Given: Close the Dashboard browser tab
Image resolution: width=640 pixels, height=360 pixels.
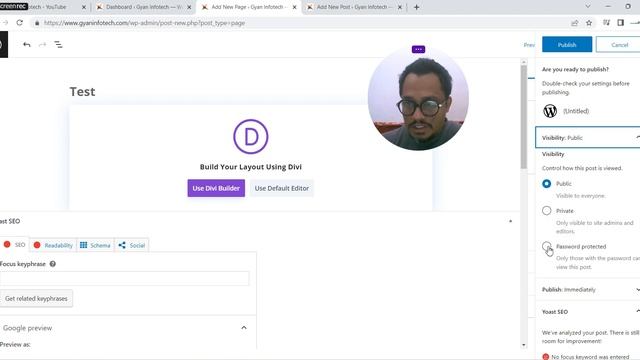Looking at the screenshot, I should 189,7.
